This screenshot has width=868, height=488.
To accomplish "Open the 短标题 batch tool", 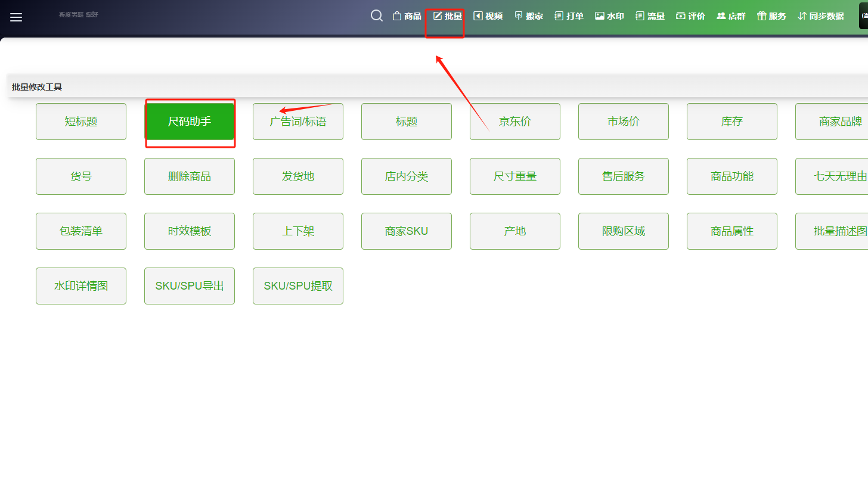I will pos(81,122).
